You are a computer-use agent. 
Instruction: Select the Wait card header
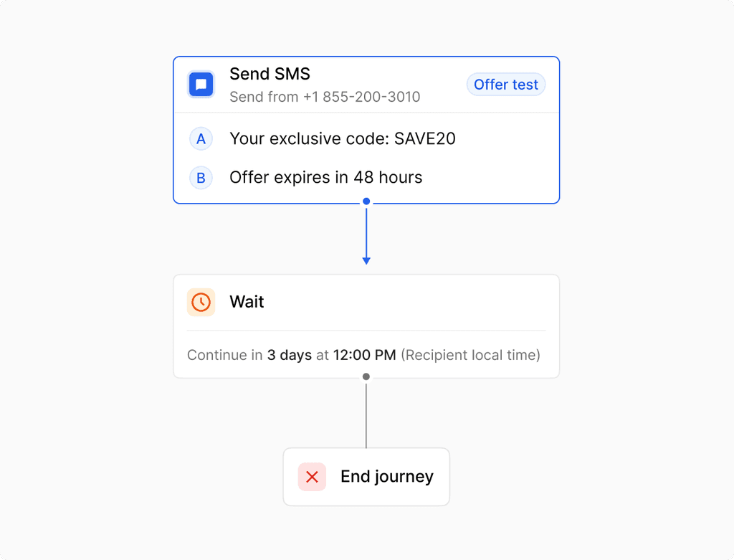247,302
